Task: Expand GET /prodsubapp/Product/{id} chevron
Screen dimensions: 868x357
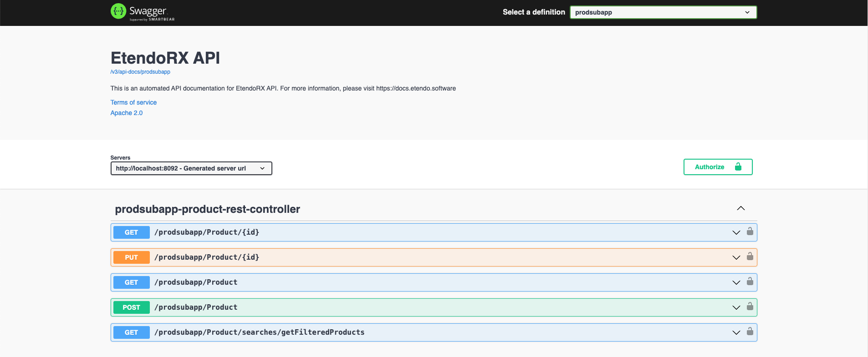Action: point(736,232)
